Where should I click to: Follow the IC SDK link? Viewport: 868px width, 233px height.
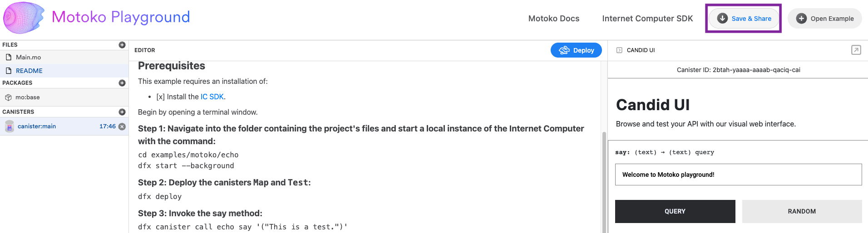(212, 97)
